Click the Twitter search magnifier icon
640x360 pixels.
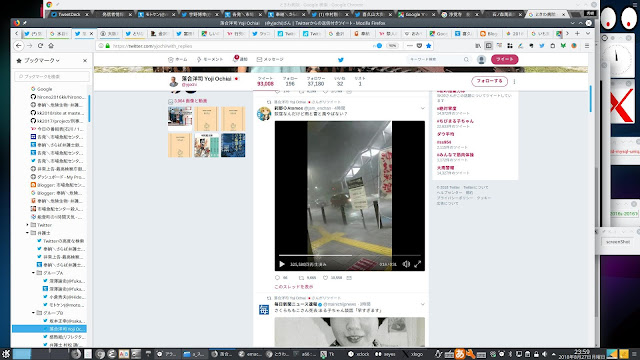[x=466, y=60]
